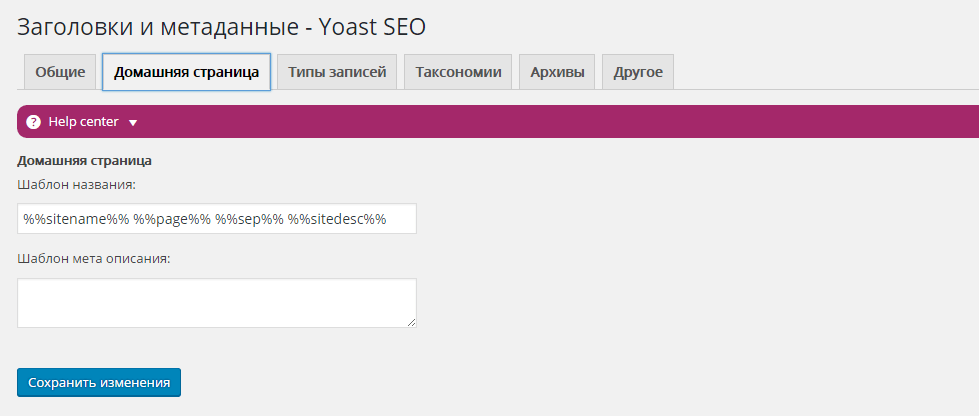Click the Домашняя страница section heading
The width and height of the screenshot is (979, 416).
pos(84,161)
